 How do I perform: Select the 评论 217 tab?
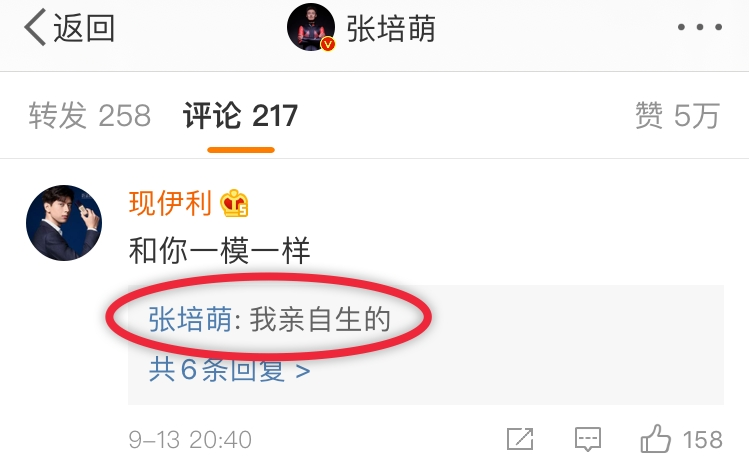240,116
